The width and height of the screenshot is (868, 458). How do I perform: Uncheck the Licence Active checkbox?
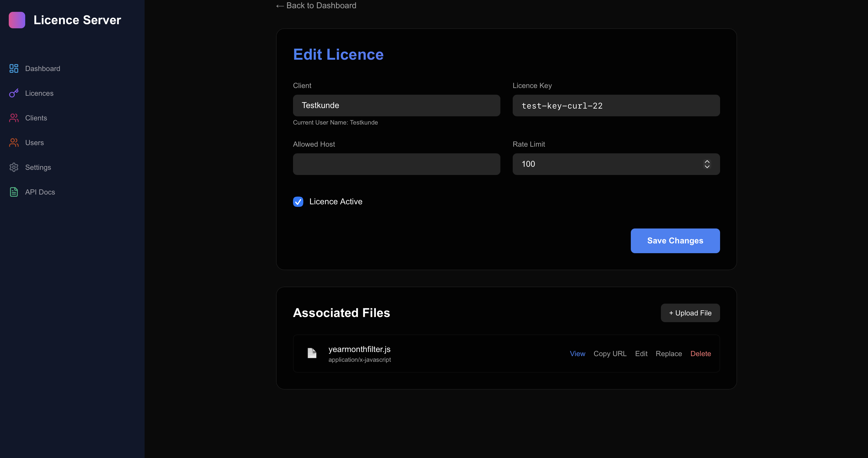click(x=298, y=201)
